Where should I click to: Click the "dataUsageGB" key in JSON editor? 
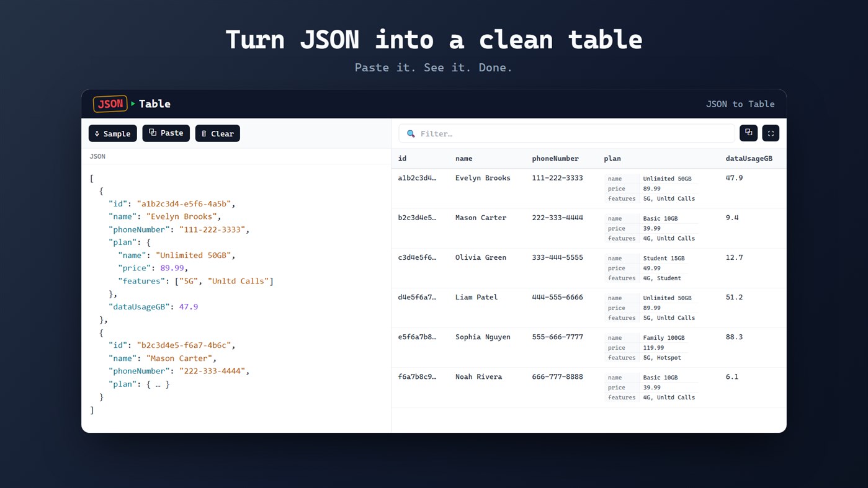[139, 306]
